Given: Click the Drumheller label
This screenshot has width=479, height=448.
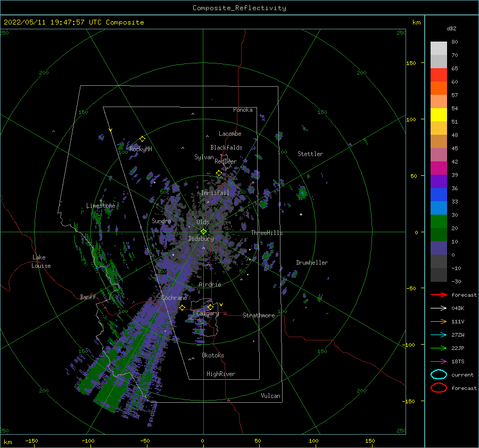Looking at the screenshot, I should point(312,263).
